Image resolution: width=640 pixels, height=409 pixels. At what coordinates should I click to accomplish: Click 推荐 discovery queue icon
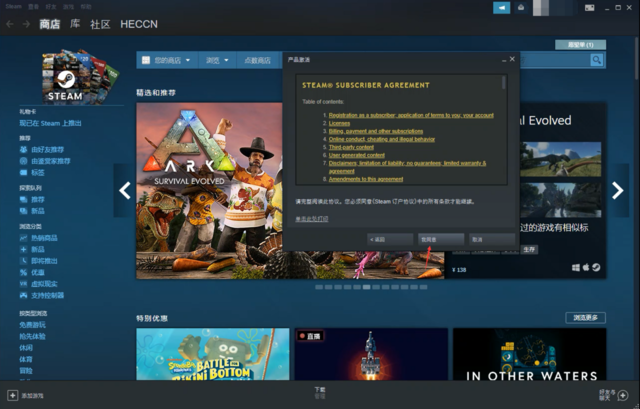[24, 199]
